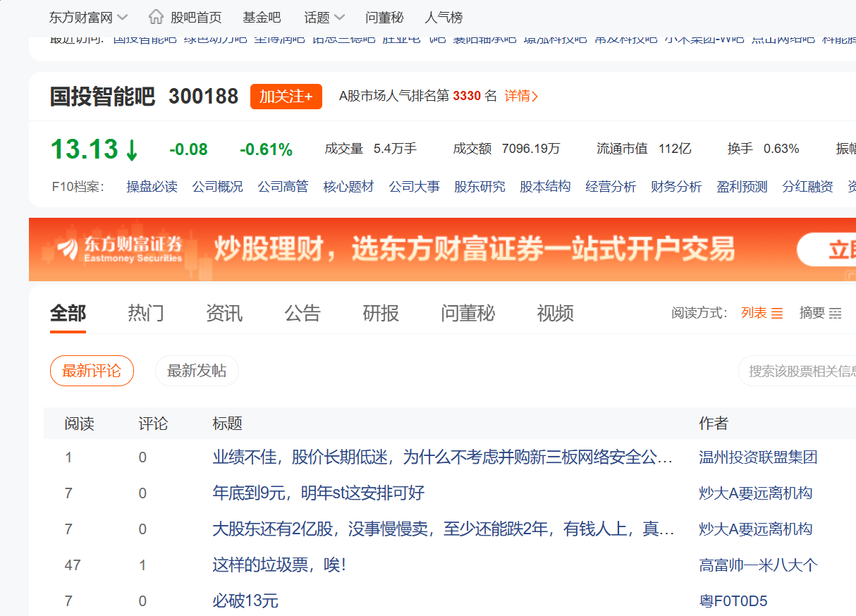Open post 大股东还有2亿股
Viewport: 856px width, 616px height.
[444, 529]
